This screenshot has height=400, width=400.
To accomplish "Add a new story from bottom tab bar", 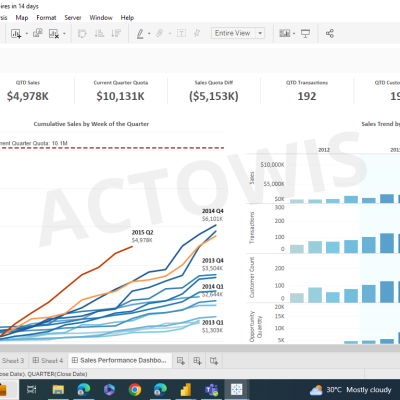I will (214, 361).
